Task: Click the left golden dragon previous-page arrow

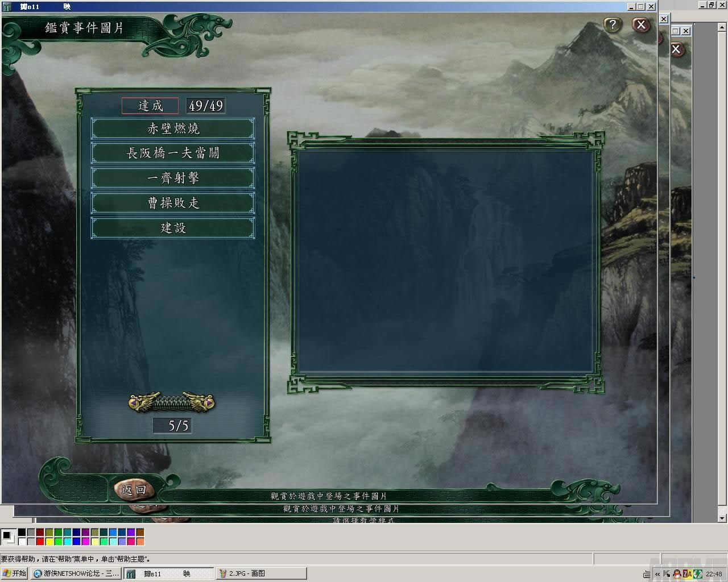Action: pos(142,402)
